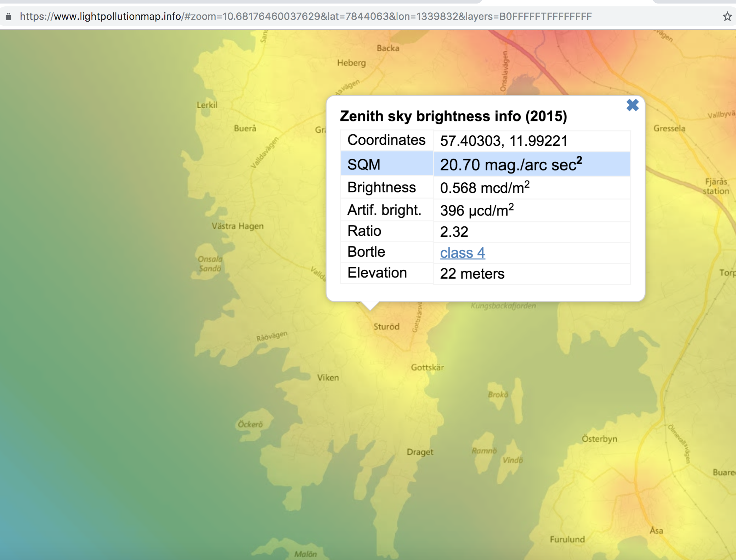The width and height of the screenshot is (736, 560).
Task: Click the Gottskär place label
Action: pyautogui.click(x=427, y=367)
